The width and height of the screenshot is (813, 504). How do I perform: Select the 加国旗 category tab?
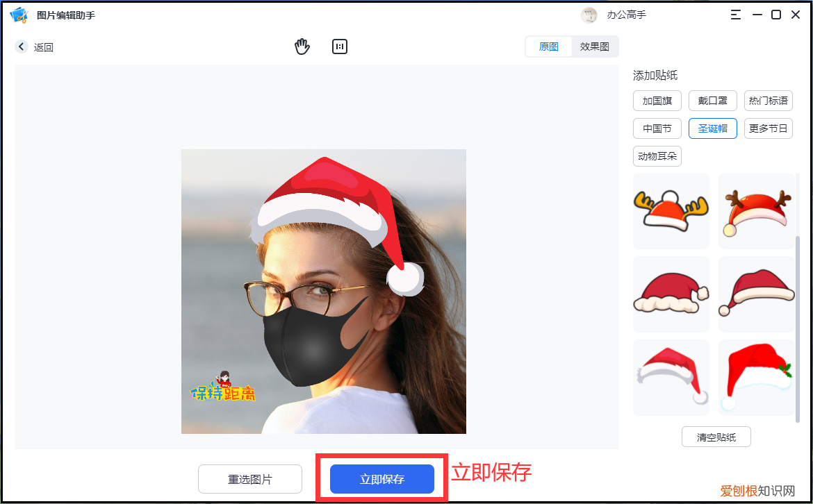tap(657, 100)
